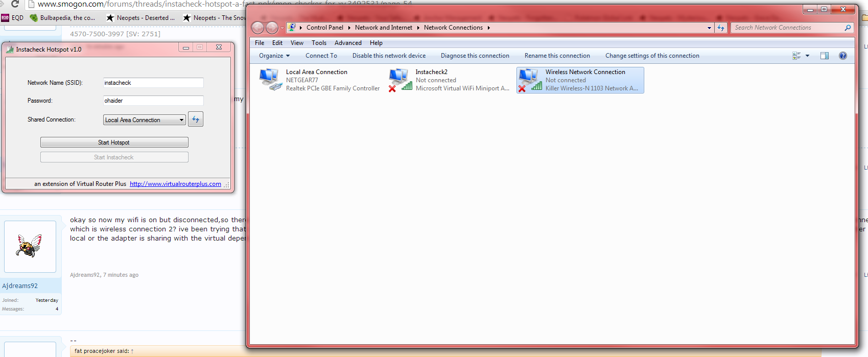Click Control Panel in the breadcrumb
Viewport: 868px width, 357px height.
pyautogui.click(x=325, y=28)
